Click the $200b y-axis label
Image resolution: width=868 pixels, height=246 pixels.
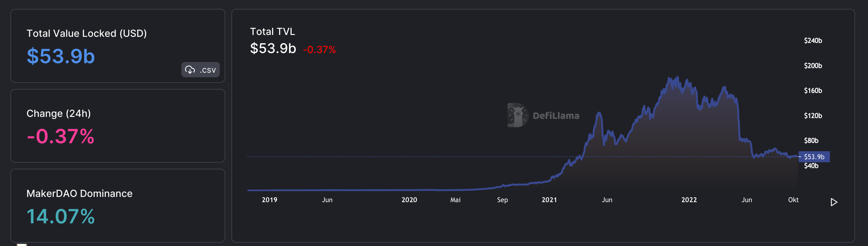click(x=813, y=66)
